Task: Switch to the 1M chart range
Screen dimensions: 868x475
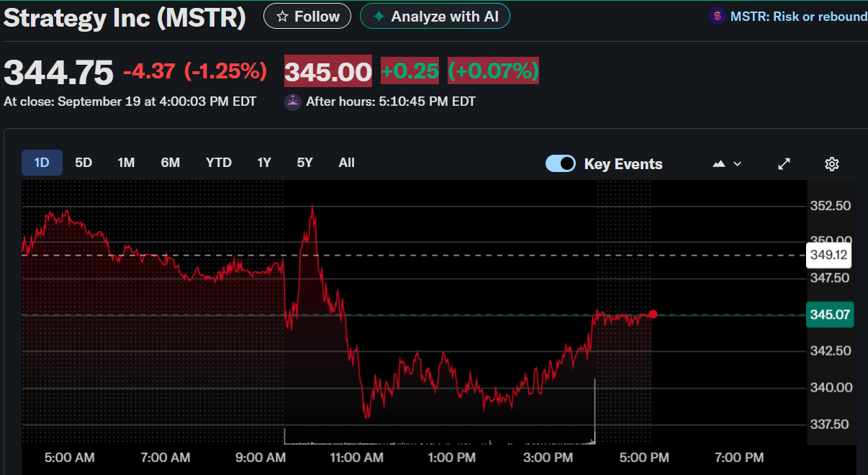Action: (126, 163)
